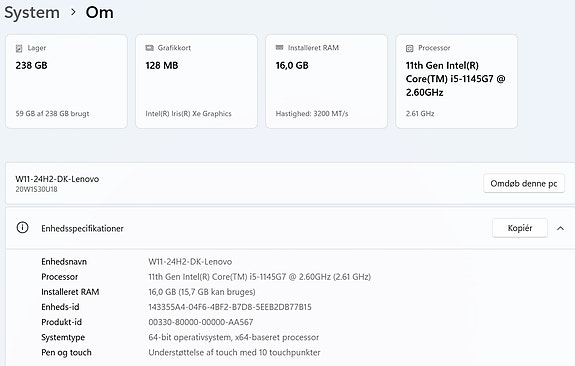Click the model number 20W1S30U18
575x366 pixels.
(x=36, y=190)
